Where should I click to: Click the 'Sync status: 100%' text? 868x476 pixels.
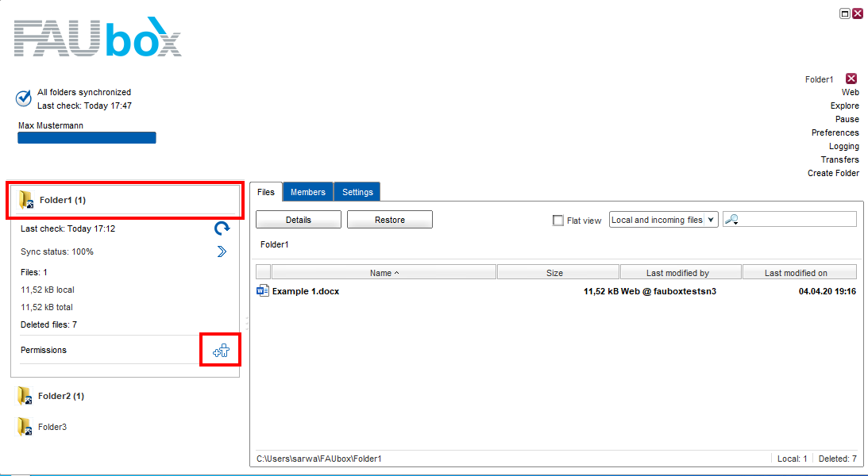[57, 252]
